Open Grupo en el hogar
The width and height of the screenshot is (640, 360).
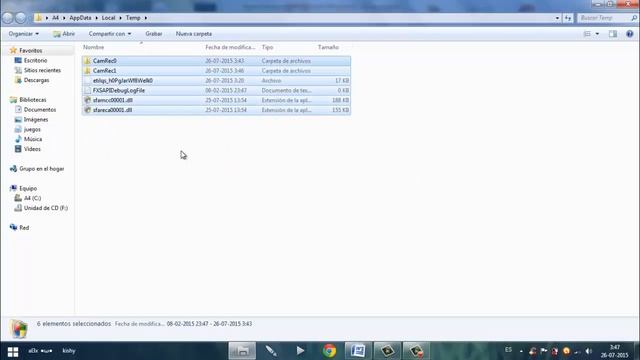click(42, 169)
